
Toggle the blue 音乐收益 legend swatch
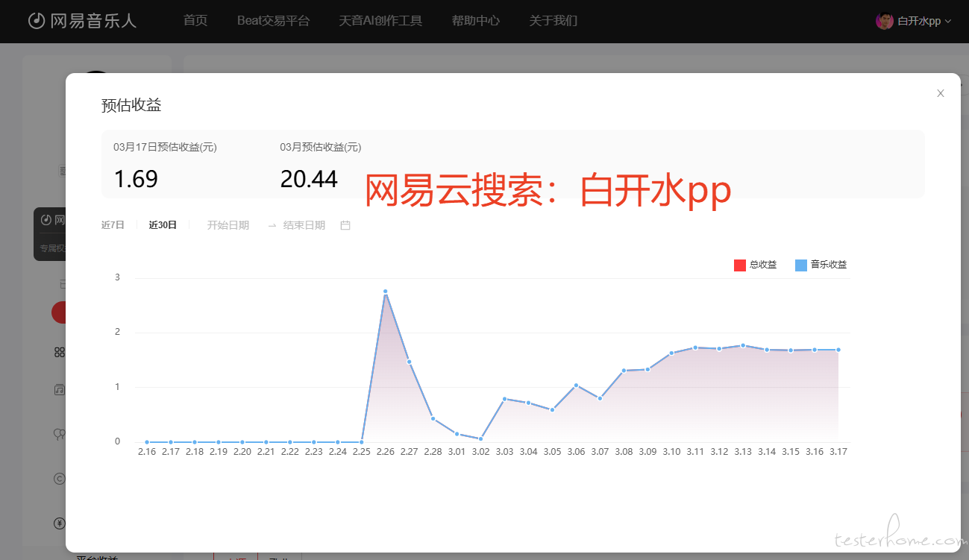(801, 265)
